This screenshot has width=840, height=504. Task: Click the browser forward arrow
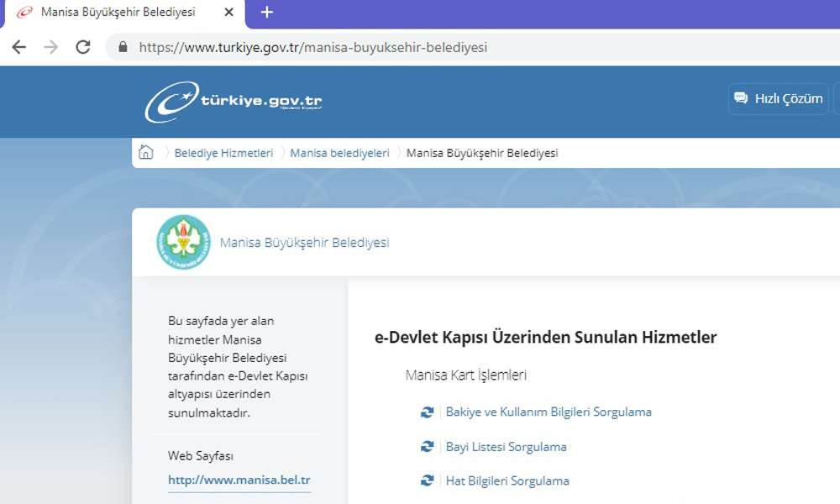50,48
